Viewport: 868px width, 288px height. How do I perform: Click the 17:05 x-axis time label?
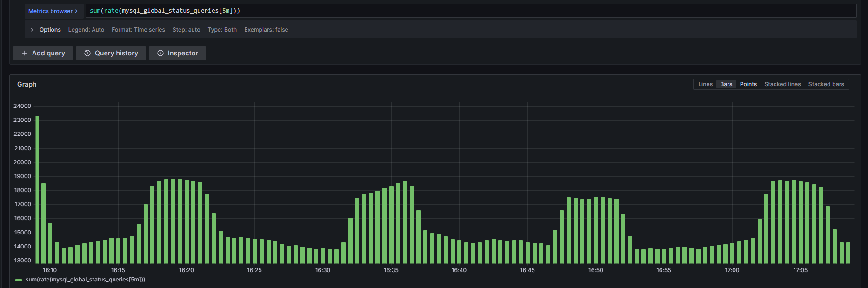pyautogui.click(x=800, y=270)
